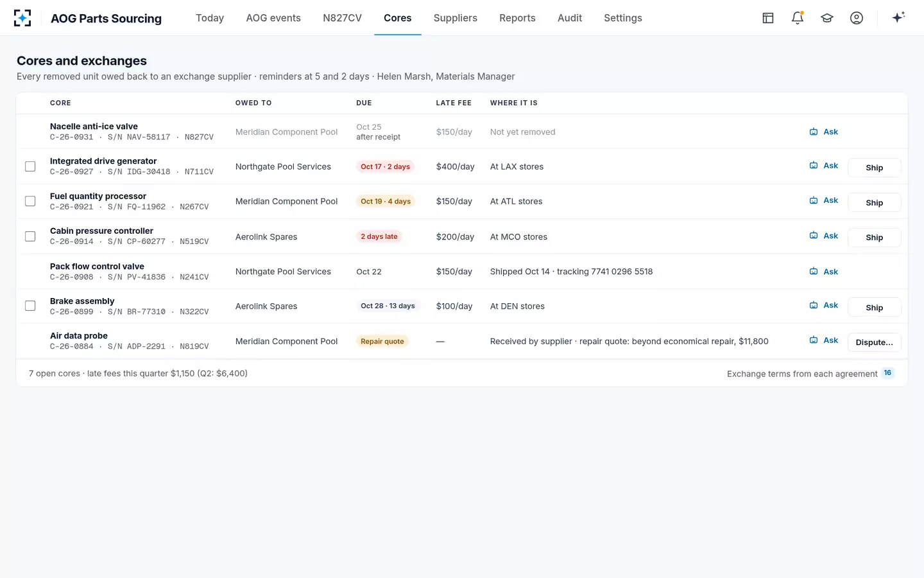Screen dimensions: 924x578
Task: Ask about the Cabin pressure controller core
Action: pos(824,236)
